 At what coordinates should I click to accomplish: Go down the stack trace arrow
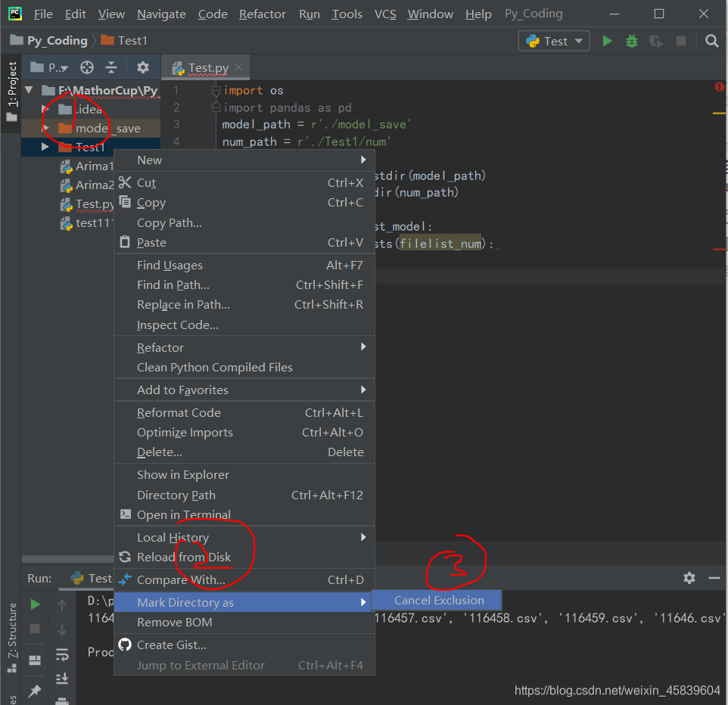[x=62, y=630]
